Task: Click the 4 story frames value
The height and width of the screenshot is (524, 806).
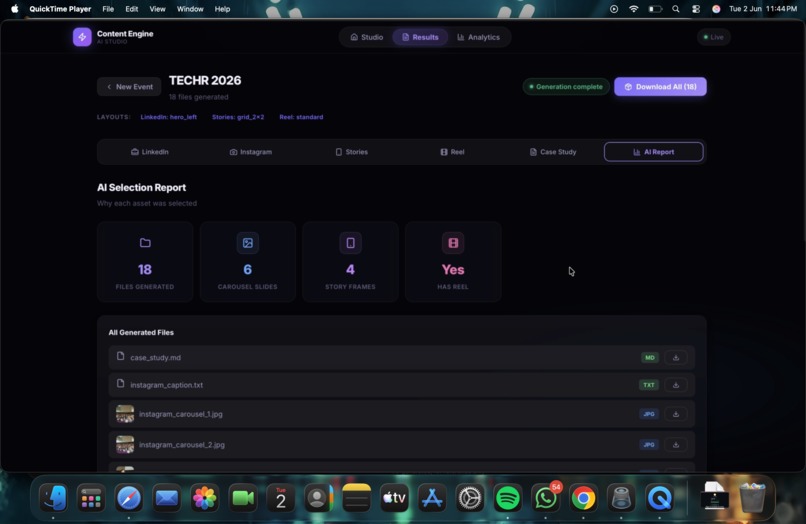Action: (x=351, y=269)
